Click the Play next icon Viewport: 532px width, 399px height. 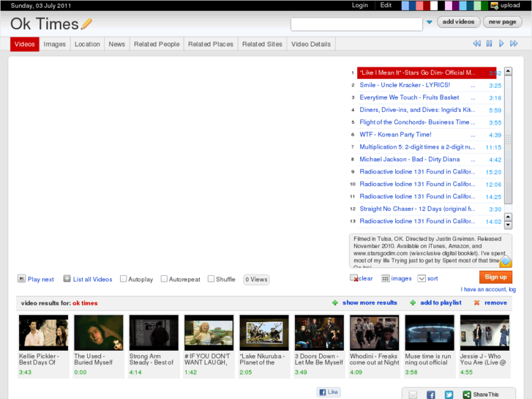coord(21,279)
